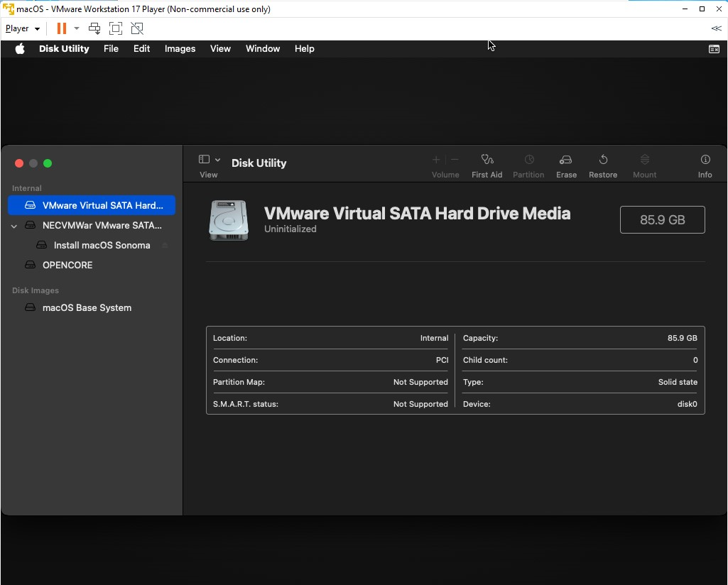Select macOS Base System disk image
Screen dimensions: 728x585
click(x=87, y=307)
